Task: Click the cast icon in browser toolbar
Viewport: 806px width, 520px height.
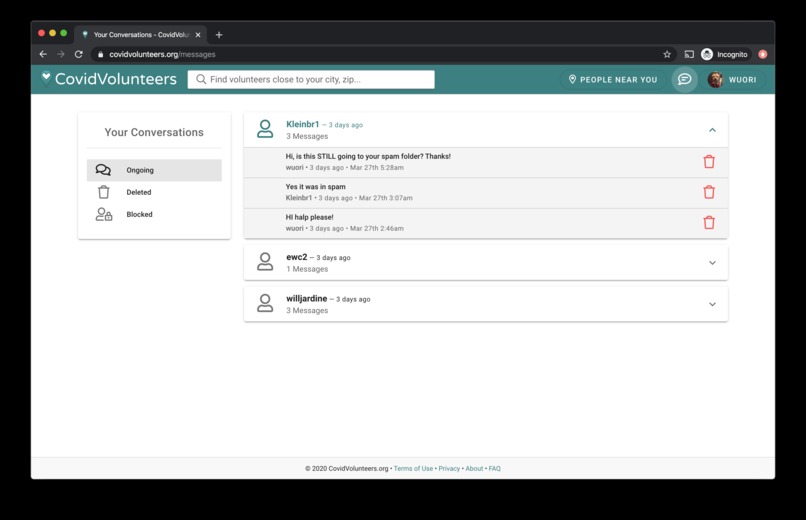Action: 689,54
